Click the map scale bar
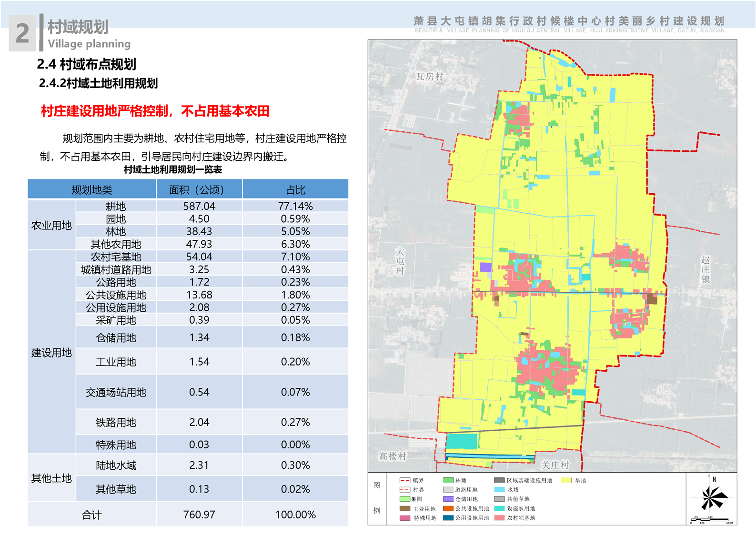 point(710,520)
